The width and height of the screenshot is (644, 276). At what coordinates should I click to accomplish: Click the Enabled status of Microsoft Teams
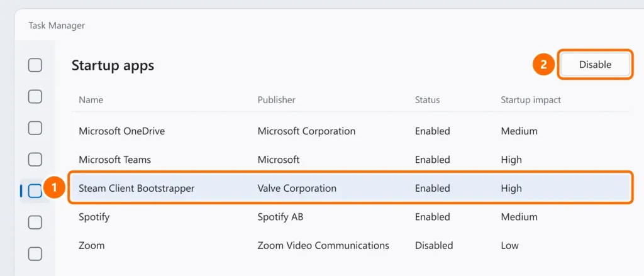click(433, 159)
